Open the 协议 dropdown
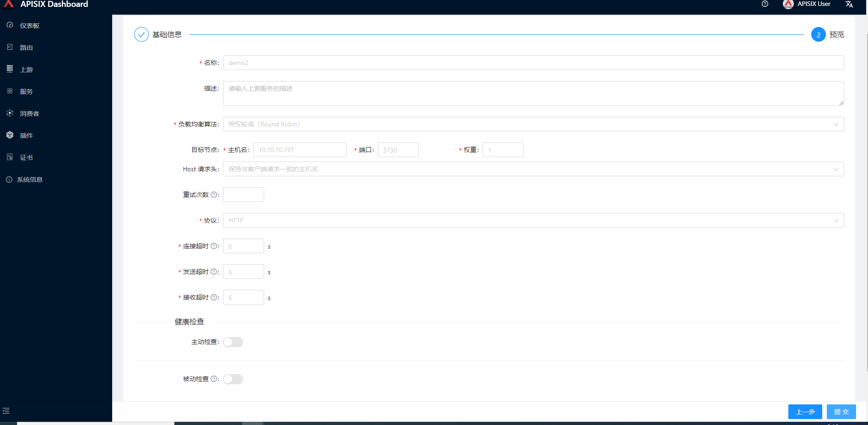This screenshot has height=425, width=868. (x=533, y=220)
